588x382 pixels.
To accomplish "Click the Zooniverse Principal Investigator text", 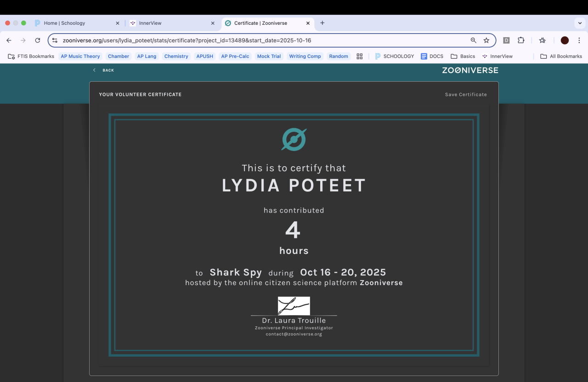I will (294, 328).
